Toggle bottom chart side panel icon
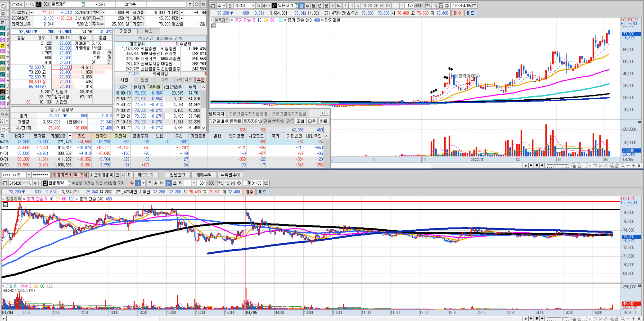644x321 pixels. (x=4, y=183)
